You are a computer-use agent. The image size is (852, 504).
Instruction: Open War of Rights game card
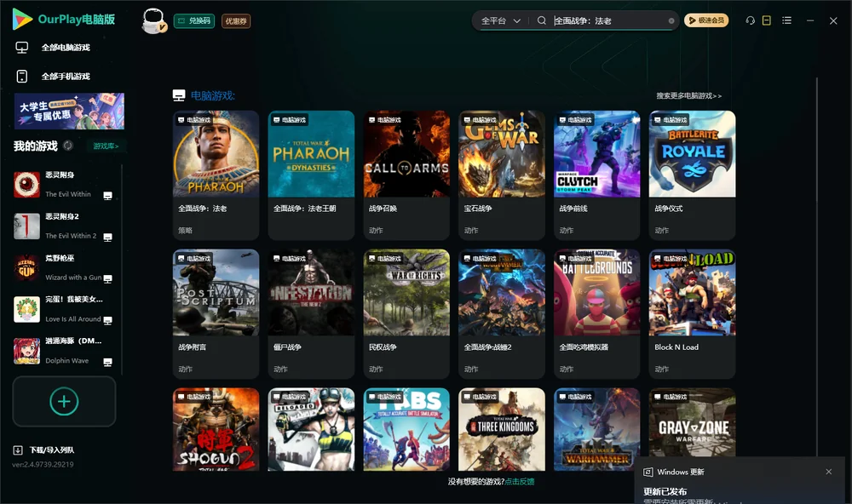[406, 314]
